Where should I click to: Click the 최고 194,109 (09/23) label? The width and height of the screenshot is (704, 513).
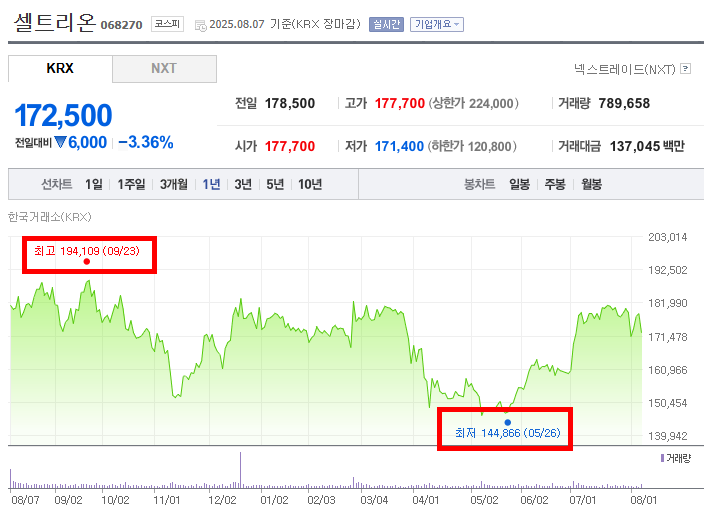point(87,250)
